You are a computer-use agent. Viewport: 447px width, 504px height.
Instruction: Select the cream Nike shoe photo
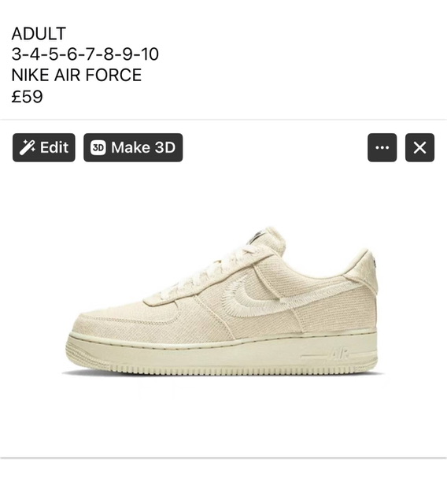pyautogui.click(x=223, y=301)
